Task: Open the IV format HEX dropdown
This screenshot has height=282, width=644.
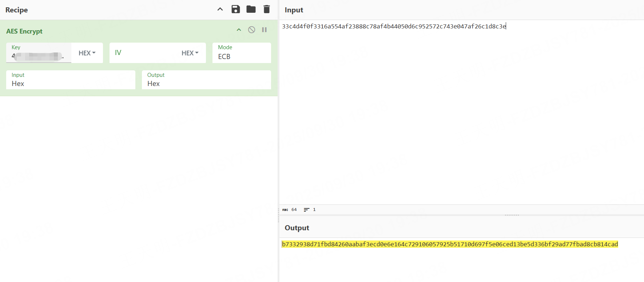Action: [190, 53]
